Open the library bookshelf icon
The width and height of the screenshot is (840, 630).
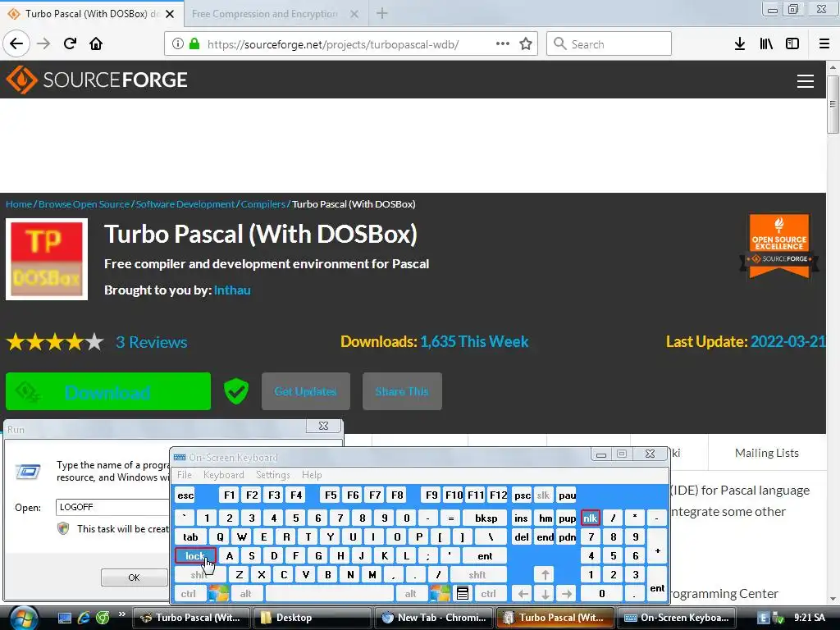click(x=766, y=44)
